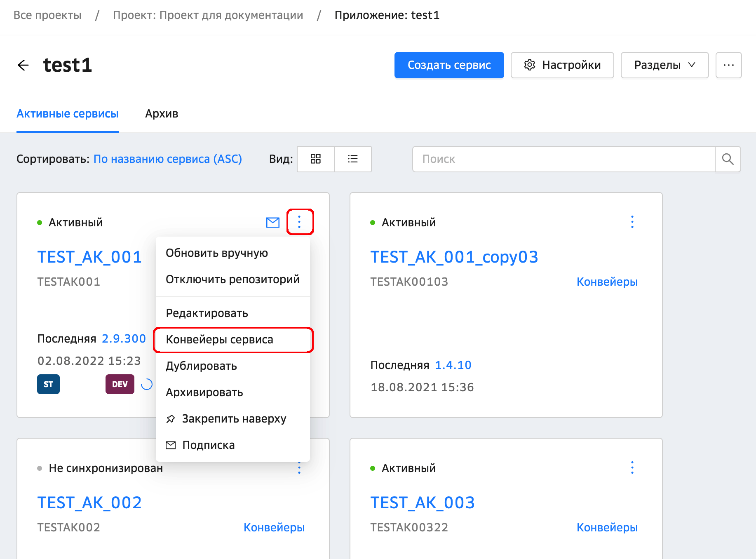The height and width of the screenshot is (559, 756).
Task: Choose Закрепить наверху menu item
Action: 234,419
